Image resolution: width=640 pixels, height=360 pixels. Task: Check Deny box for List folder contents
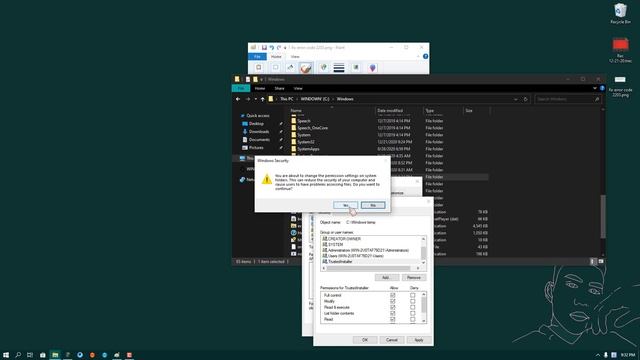412,313
